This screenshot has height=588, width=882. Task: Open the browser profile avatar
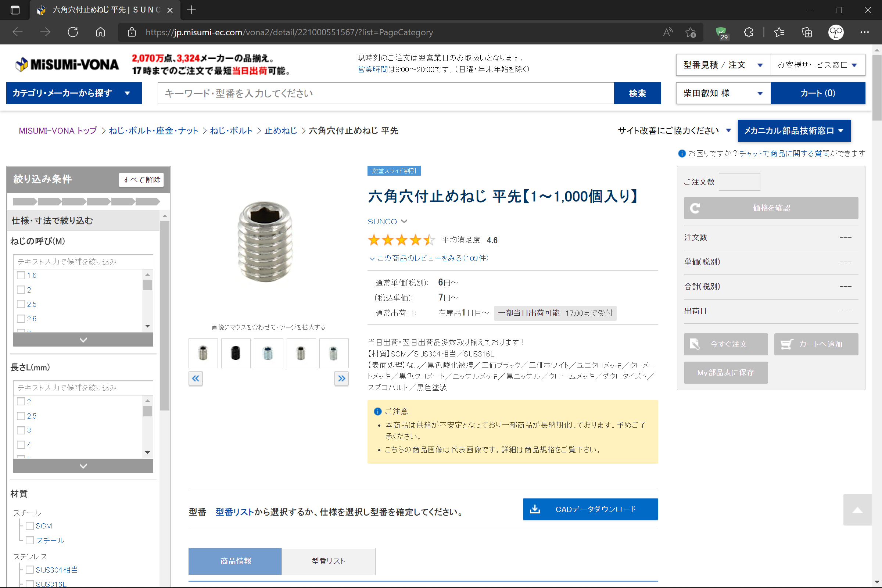[x=836, y=32]
